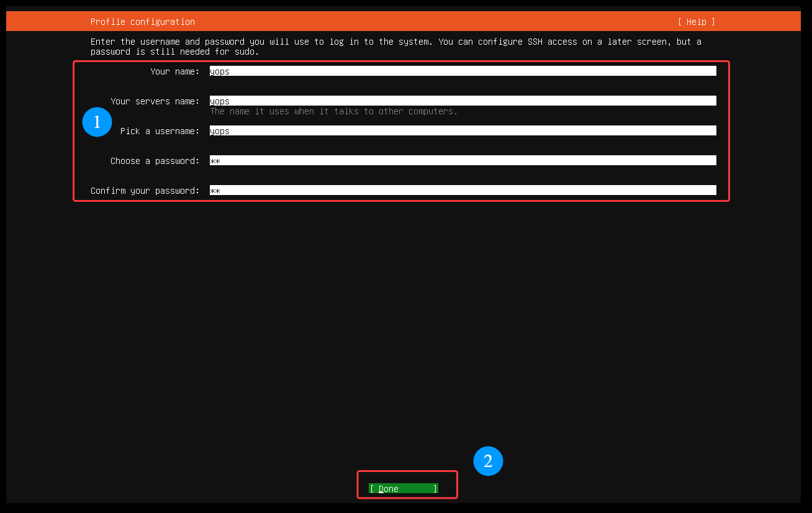Screen dimensions: 812x513
Task: Click the 'Confirm your password:' label
Action: point(145,191)
